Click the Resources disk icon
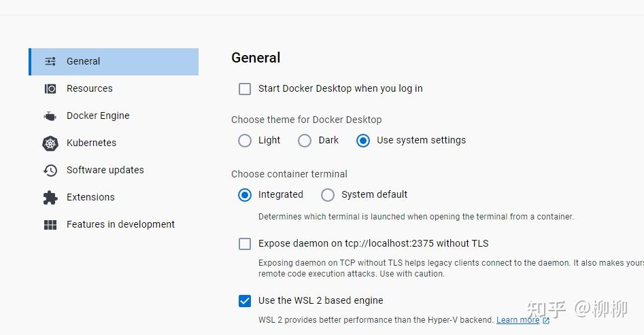The height and width of the screenshot is (335, 644). click(x=50, y=88)
